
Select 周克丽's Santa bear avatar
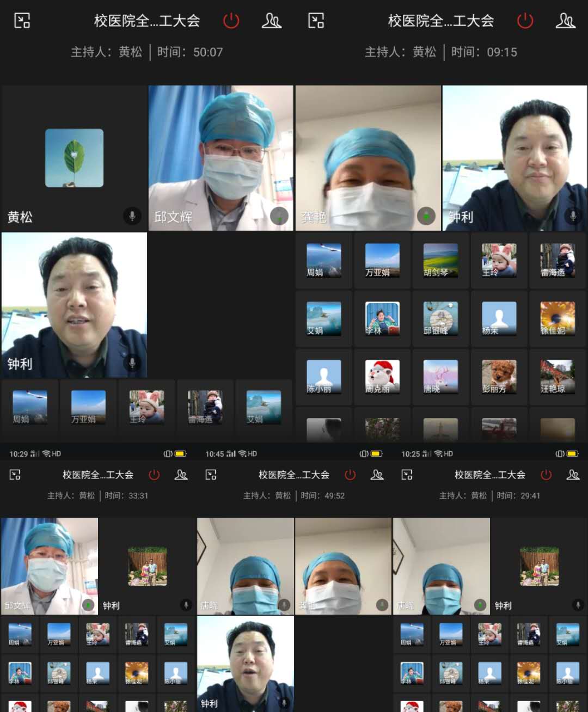[x=382, y=377]
